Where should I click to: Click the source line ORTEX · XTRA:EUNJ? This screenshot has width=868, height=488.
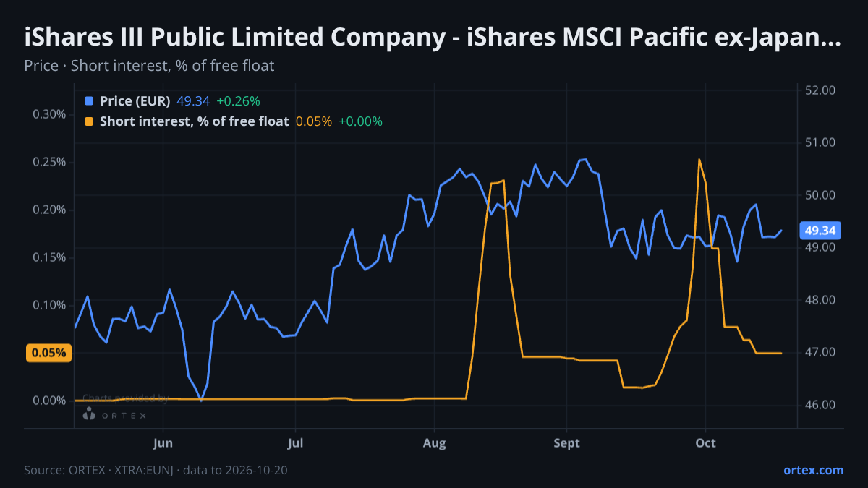[156, 470]
